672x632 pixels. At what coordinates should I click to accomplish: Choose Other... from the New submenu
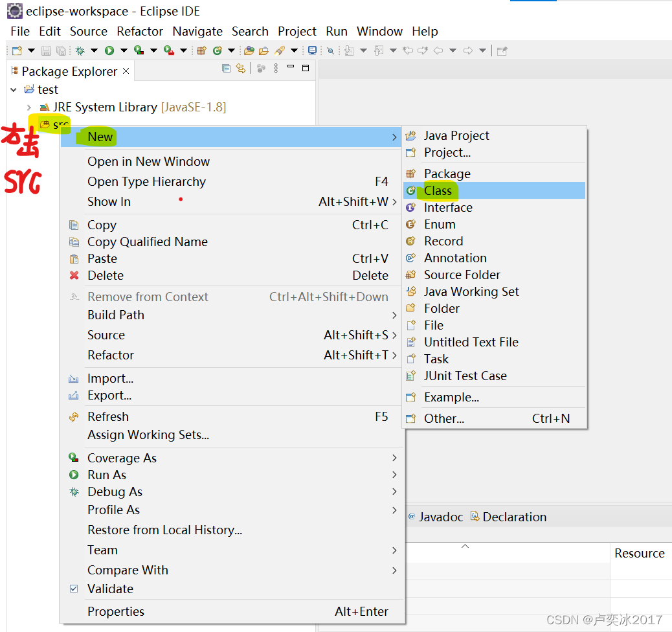click(495, 418)
